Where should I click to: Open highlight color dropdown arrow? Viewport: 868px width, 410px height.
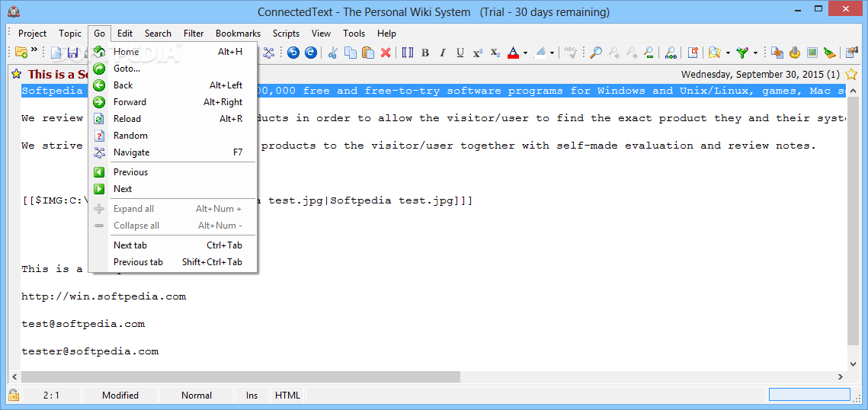(552, 53)
